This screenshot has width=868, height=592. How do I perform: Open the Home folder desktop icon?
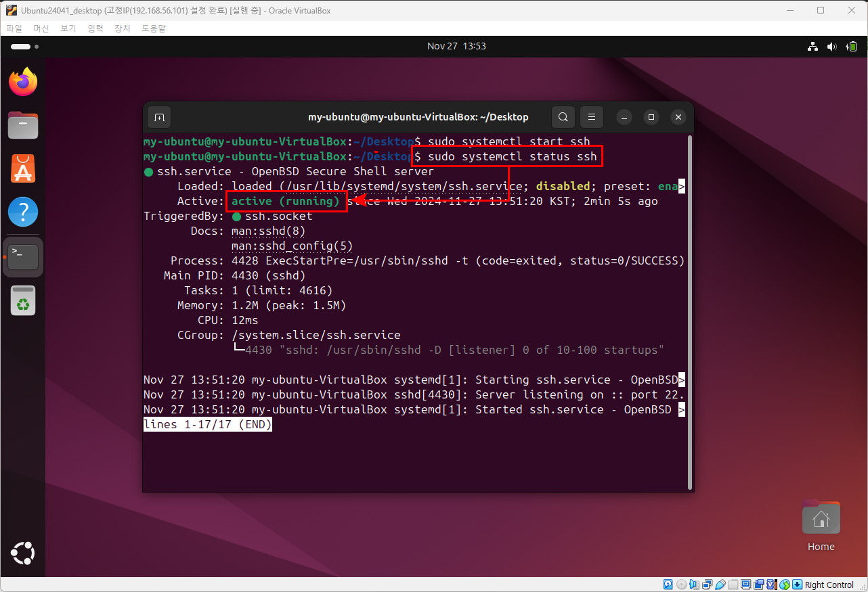point(821,526)
